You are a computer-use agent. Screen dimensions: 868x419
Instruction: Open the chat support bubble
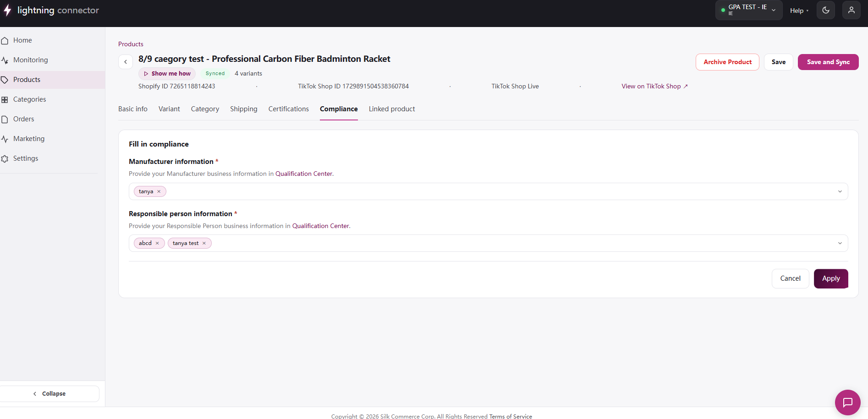[848, 403]
